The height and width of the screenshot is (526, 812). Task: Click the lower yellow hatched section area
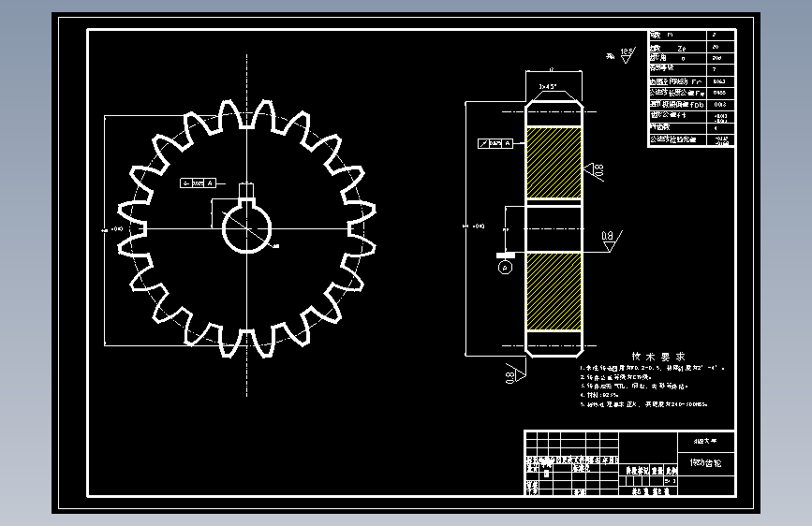click(554, 291)
